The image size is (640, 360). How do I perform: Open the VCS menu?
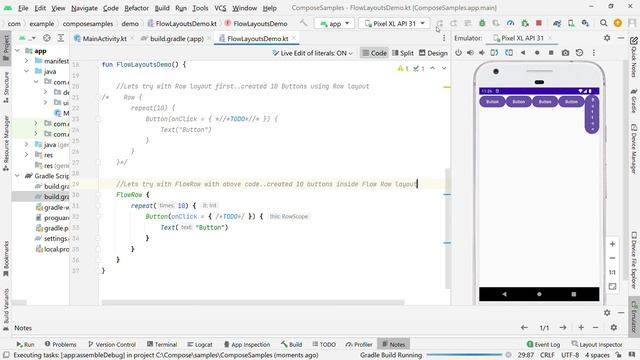point(220,8)
